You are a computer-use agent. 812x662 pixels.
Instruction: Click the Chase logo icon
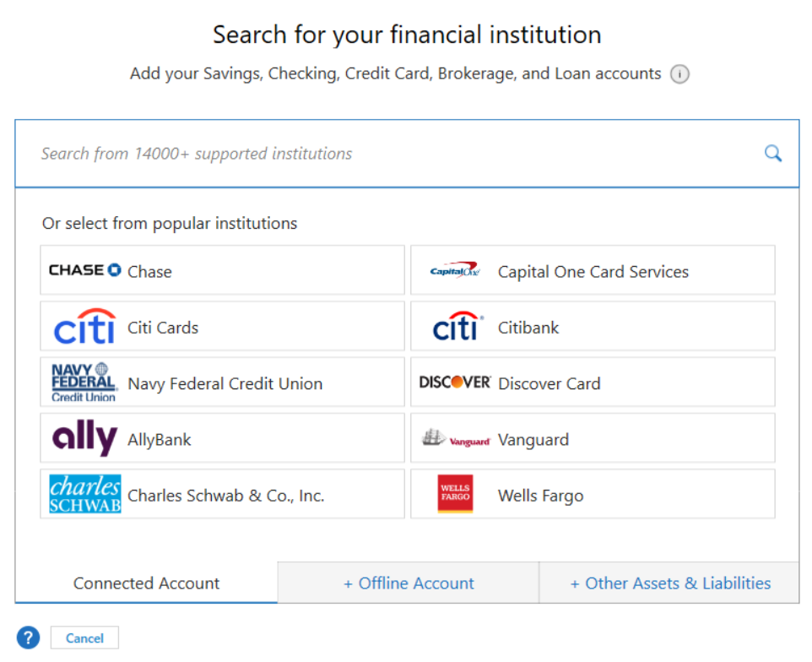(x=84, y=270)
